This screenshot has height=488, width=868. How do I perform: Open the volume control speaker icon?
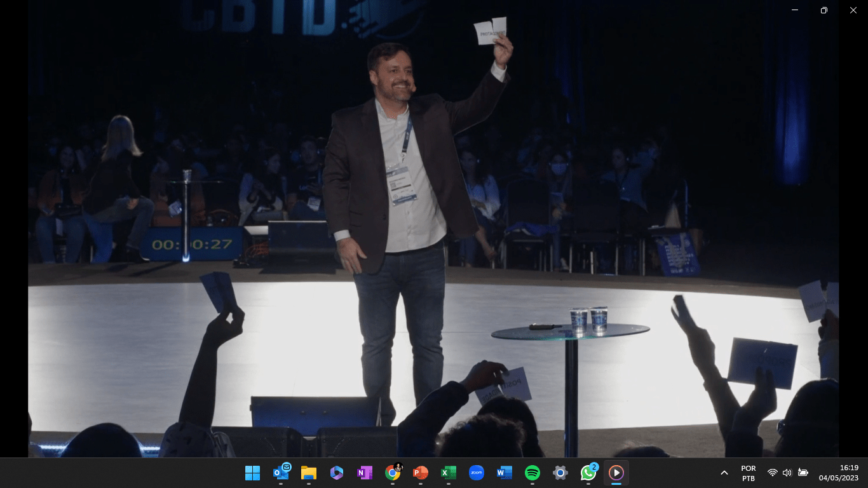pos(787,472)
